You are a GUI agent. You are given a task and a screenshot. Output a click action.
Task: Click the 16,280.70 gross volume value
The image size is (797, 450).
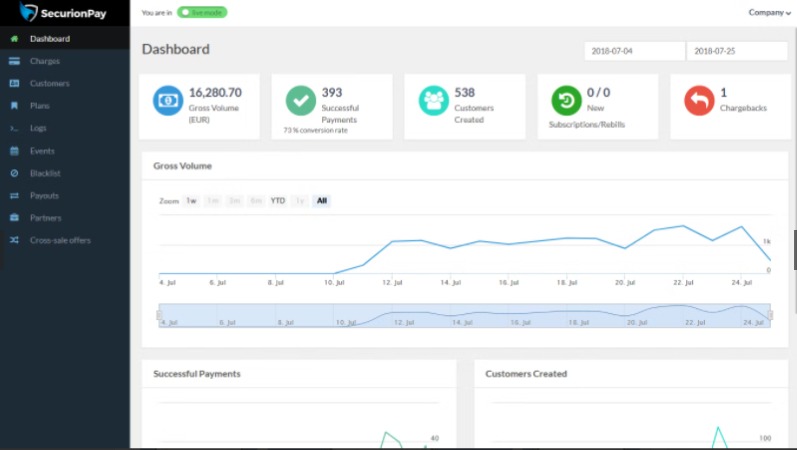[x=215, y=93]
